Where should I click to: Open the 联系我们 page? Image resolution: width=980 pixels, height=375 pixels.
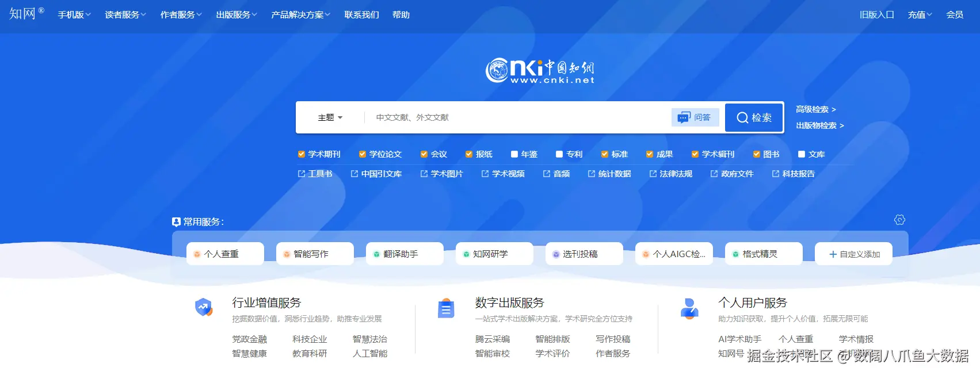coord(361,15)
